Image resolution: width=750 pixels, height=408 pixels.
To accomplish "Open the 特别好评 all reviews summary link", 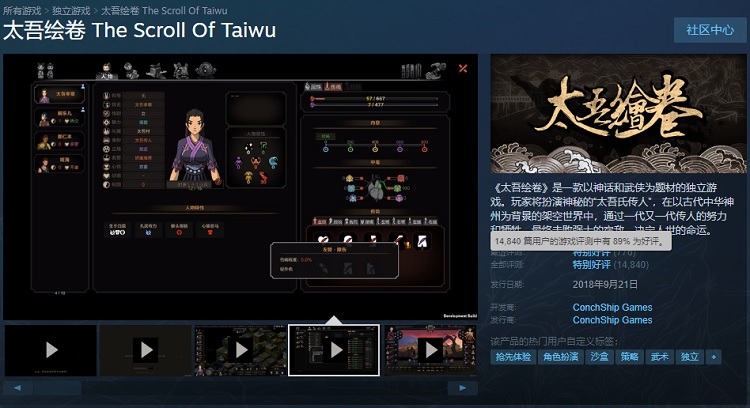I will tap(592, 265).
